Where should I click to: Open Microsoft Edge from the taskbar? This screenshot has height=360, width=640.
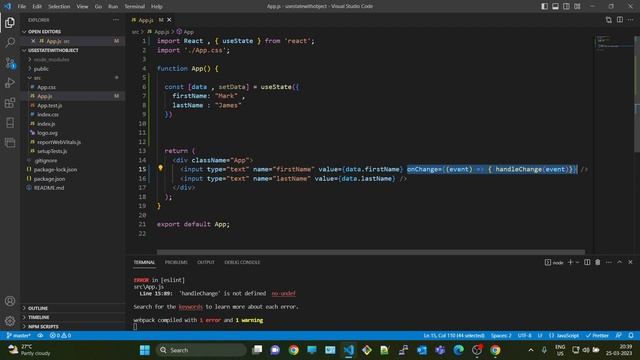tap(459, 350)
